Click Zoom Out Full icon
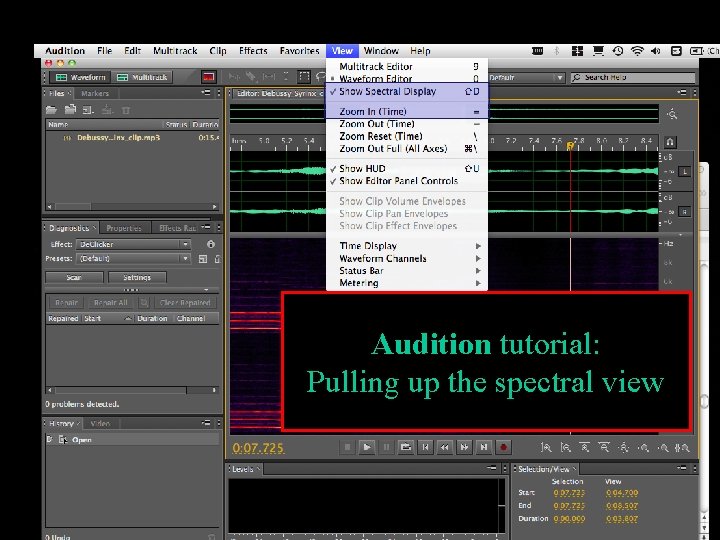 624,447
